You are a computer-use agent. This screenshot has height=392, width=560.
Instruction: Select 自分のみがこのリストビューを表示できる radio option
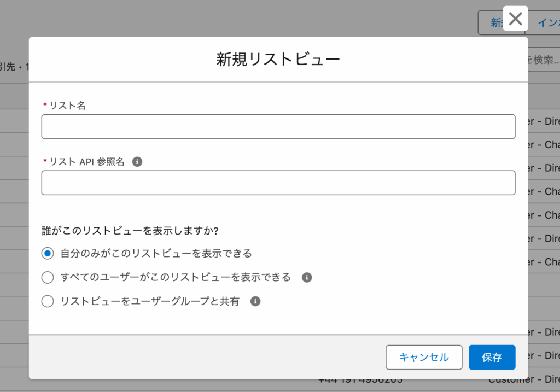click(48, 254)
